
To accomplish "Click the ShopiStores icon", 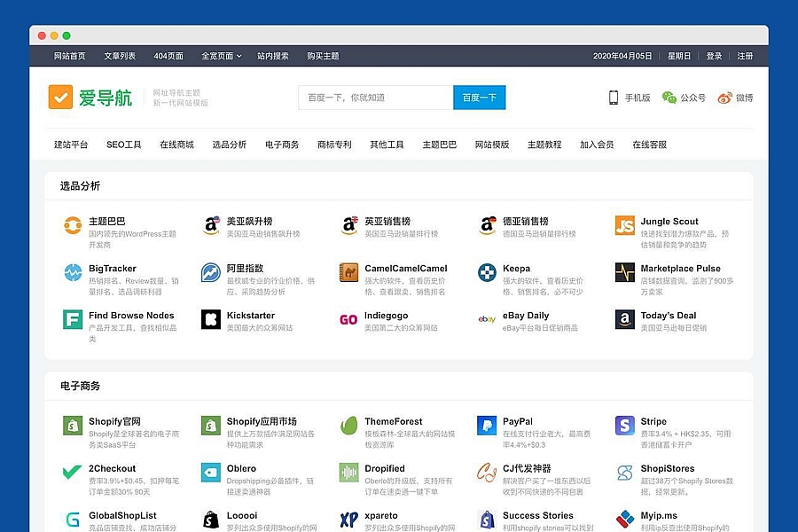I will pyautogui.click(x=624, y=473).
